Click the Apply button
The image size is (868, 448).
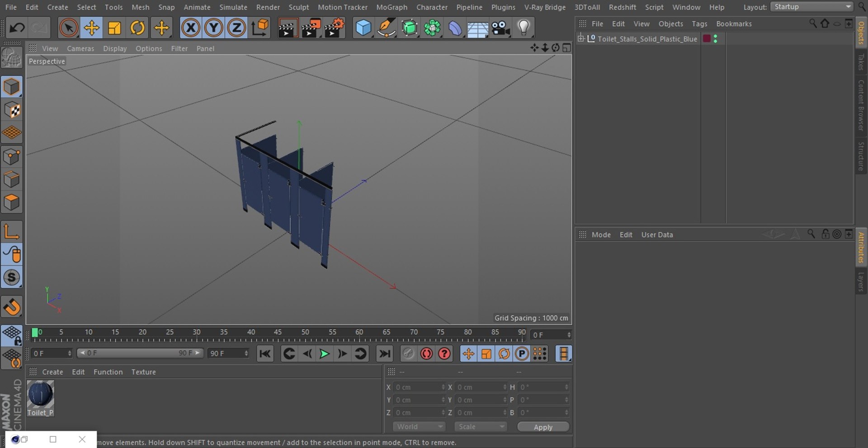pos(543,427)
